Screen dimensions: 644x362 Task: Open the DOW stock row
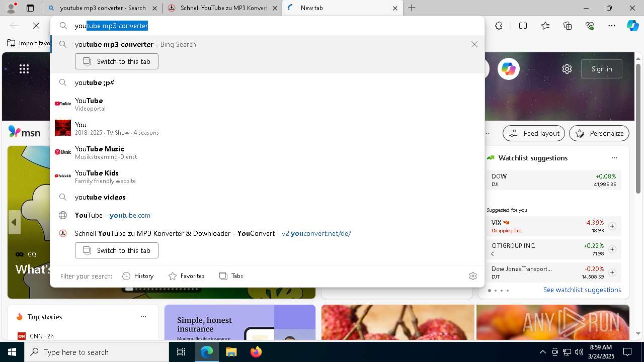553,180
